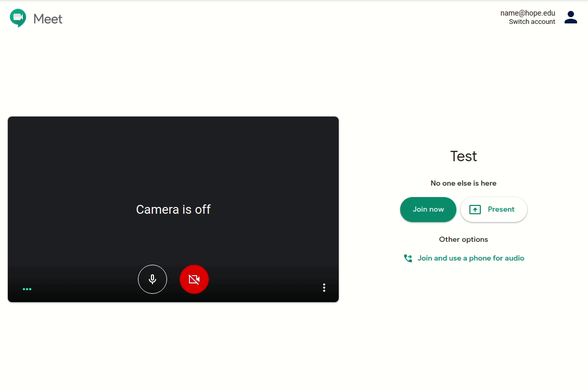This screenshot has height=389, width=588.
Task: Click the name@hope.edu account text
Action: [x=527, y=14]
